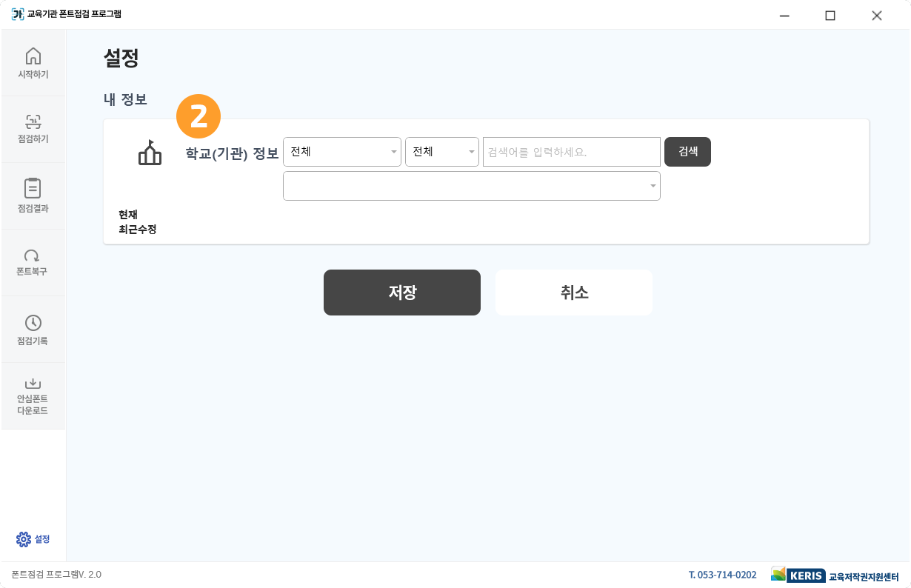
Task: Expand the empty school selection dropdown
Action: click(472, 185)
